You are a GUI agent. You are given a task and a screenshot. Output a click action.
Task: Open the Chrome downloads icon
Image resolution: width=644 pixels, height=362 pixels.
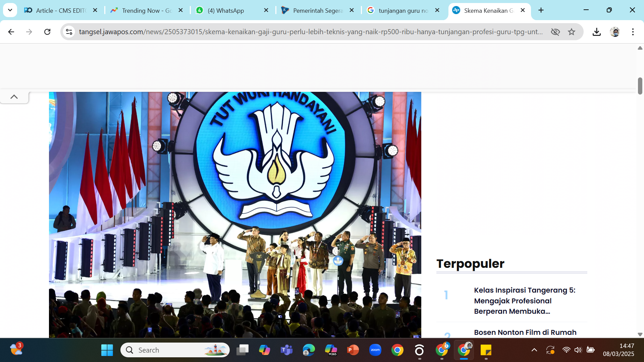596,32
